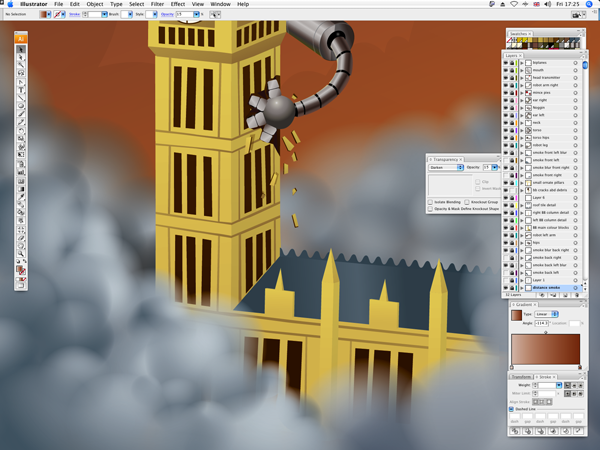Select the butt cap icon in Stroke panel
600x450 pixels.
click(567, 385)
